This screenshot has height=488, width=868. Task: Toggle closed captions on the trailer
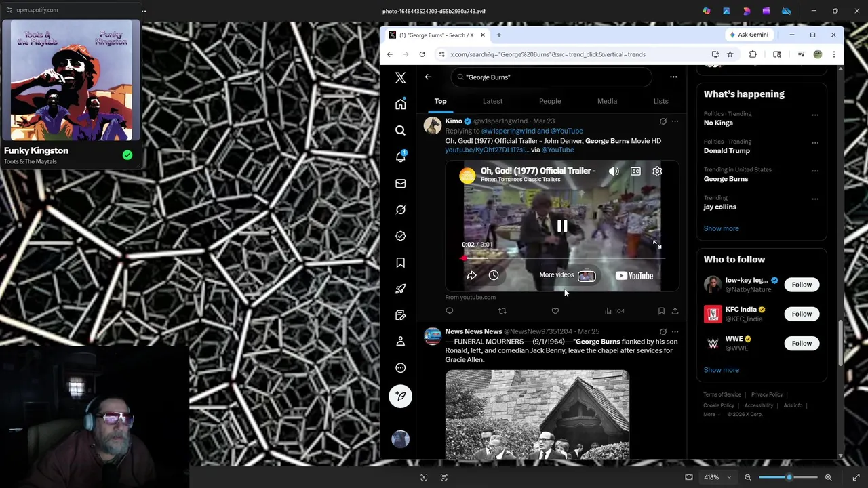click(x=635, y=171)
